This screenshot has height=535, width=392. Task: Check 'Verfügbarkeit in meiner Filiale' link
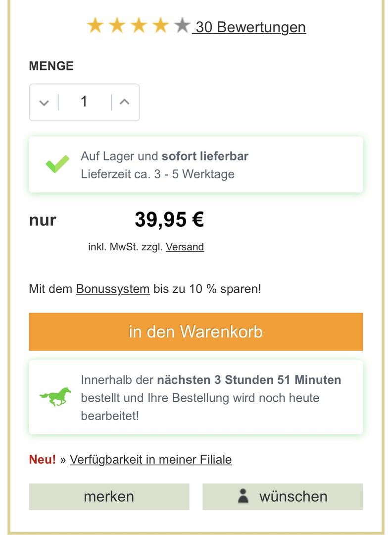coord(150,459)
